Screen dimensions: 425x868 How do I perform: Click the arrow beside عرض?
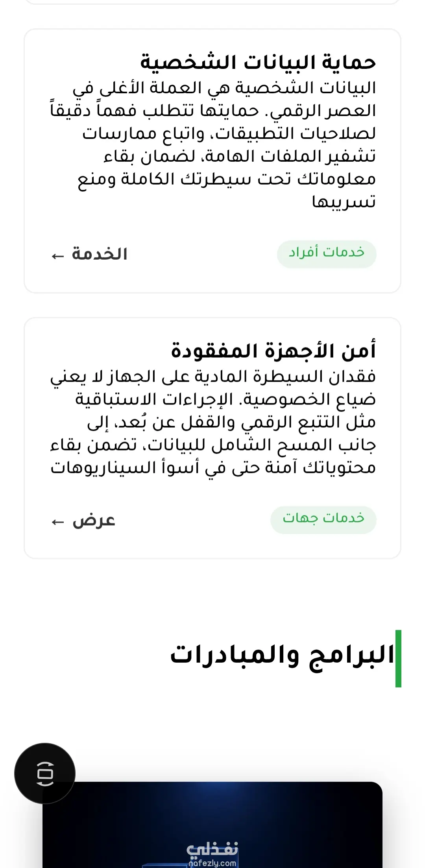[x=57, y=522]
